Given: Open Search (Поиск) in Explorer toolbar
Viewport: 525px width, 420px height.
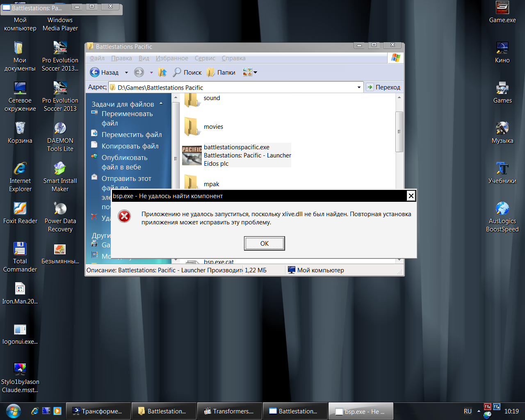Looking at the screenshot, I should [187, 72].
